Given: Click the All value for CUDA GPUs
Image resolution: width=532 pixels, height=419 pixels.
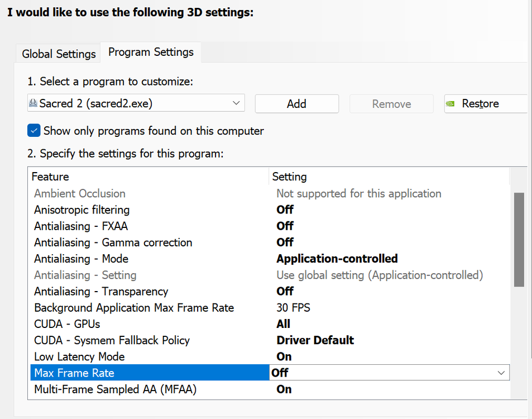Looking at the screenshot, I should [x=283, y=324].
